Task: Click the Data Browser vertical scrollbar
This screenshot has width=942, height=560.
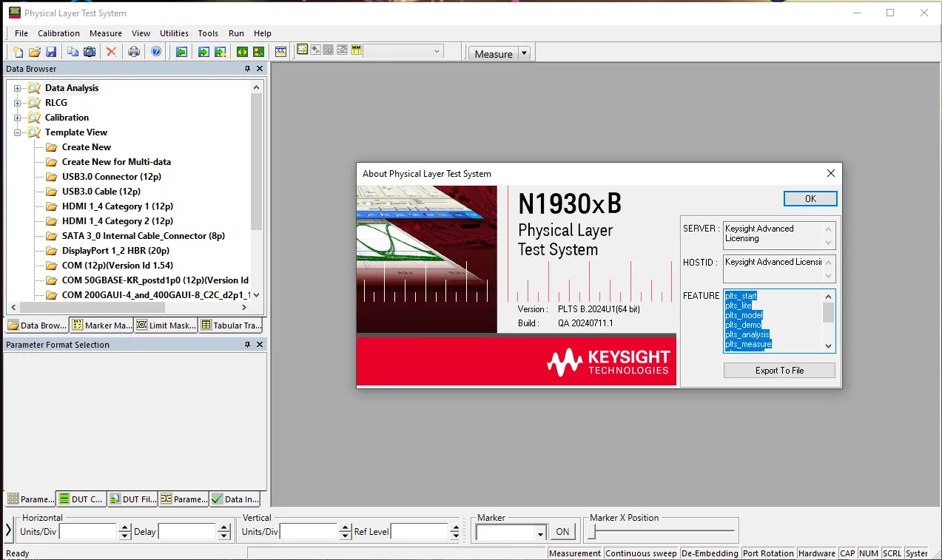Action: [x=257, y=191]
